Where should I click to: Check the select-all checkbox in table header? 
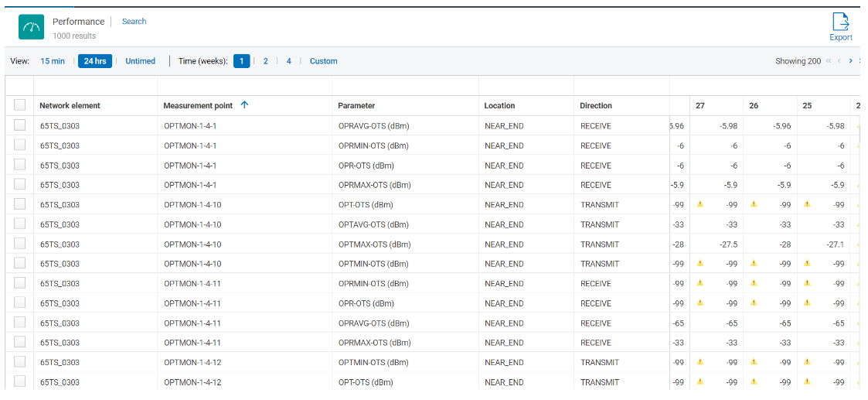pos(20,105)
